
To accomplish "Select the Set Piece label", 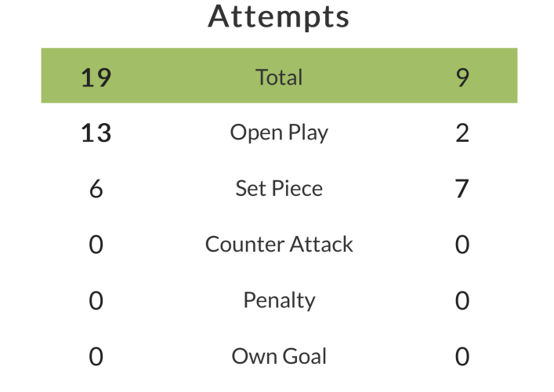I will click(279, 188).
